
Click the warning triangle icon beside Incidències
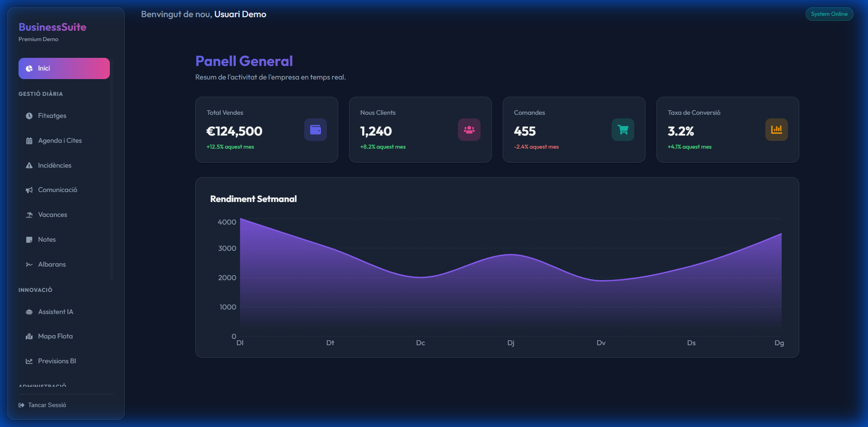[x=29, y=165]
